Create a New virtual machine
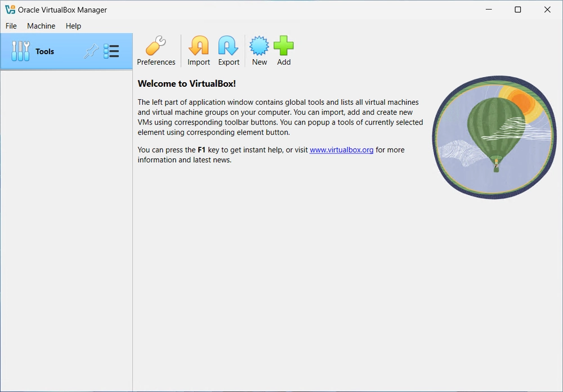Viewport: 563px width, 392px height. click(259, 51)
